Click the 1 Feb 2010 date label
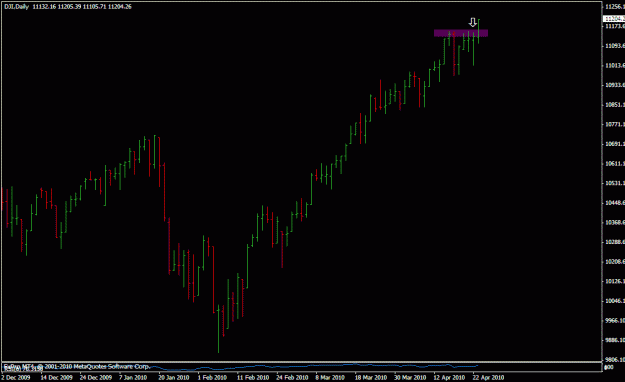Screen dimensions: 625x382 click(x=212, y=377)
